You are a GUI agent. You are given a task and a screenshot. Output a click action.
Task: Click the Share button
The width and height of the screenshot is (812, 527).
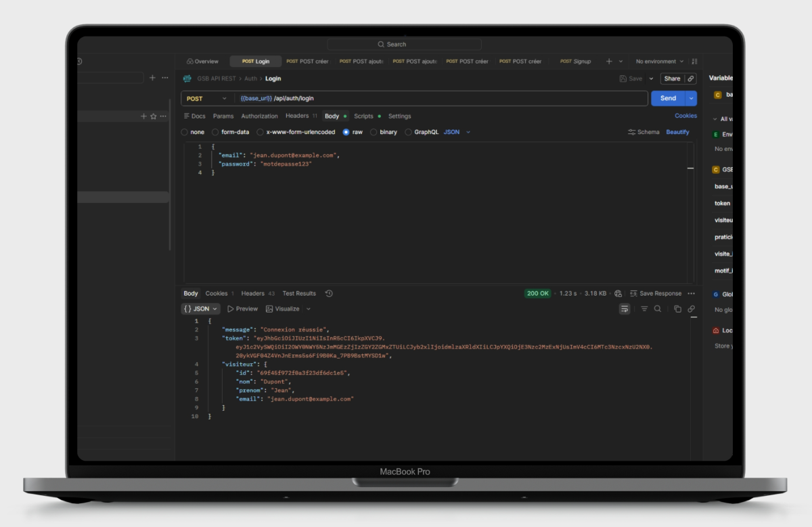(672, 78)
